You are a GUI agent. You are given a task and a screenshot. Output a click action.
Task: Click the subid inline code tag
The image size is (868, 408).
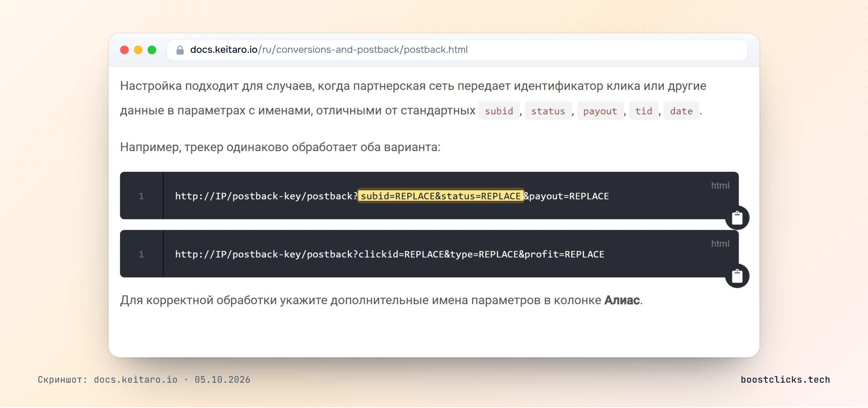[499, 111]
